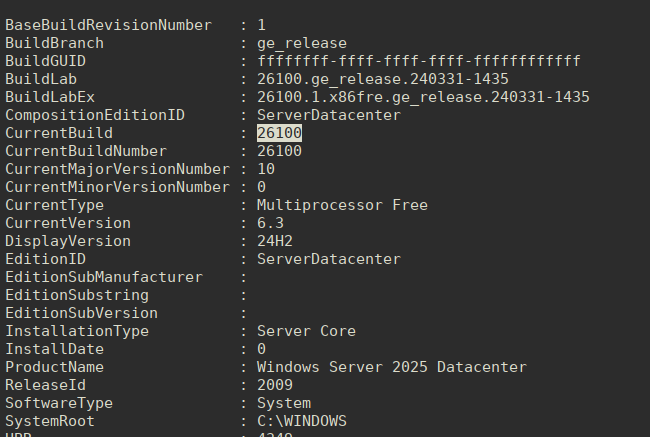Select ServerDatacenter in the EditionID row
Screen dimensions: 650x437
pos(329,259)
